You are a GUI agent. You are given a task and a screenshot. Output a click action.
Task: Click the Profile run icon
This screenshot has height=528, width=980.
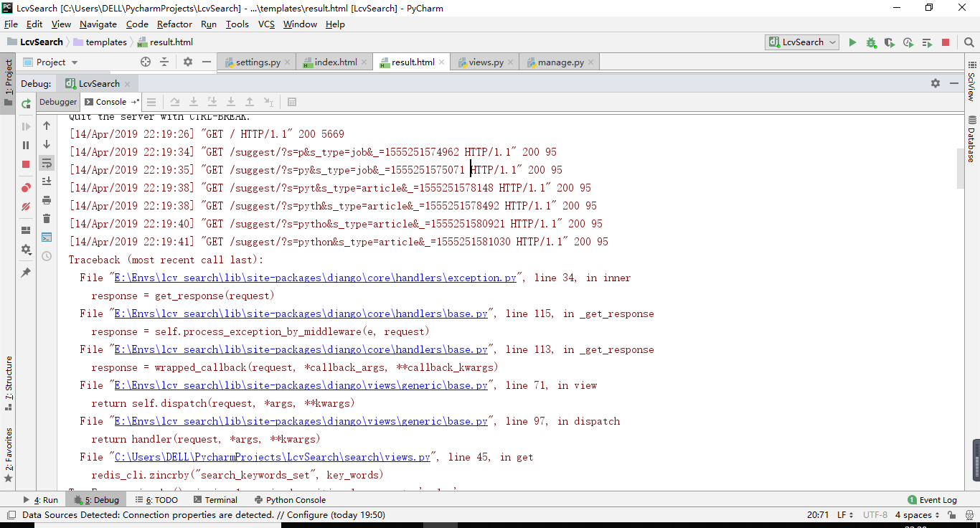point(908,42)
